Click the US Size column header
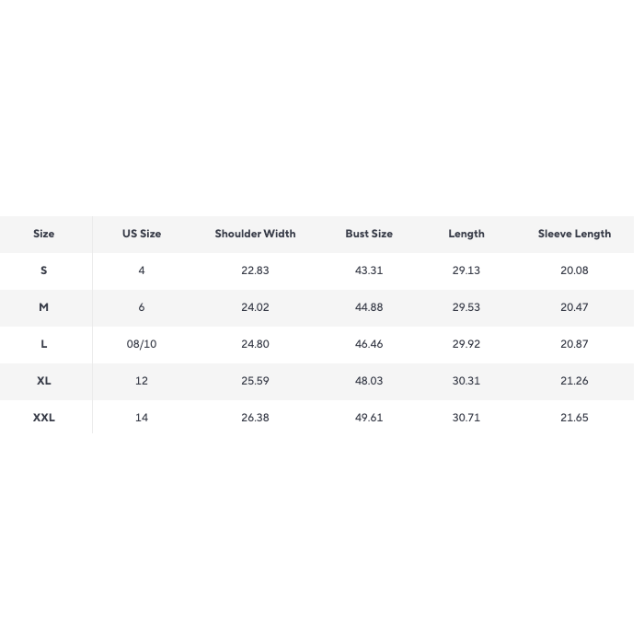Screen dimensions: 644x644 142,234
